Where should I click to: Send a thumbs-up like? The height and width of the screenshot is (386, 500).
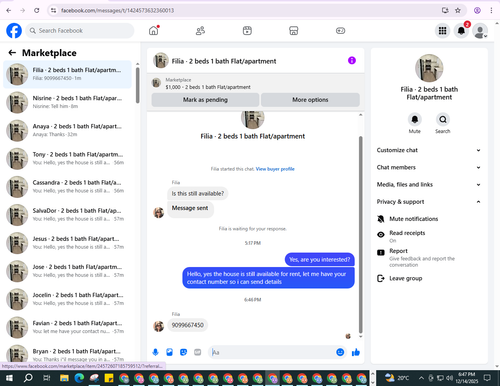(x=356, y=352)
